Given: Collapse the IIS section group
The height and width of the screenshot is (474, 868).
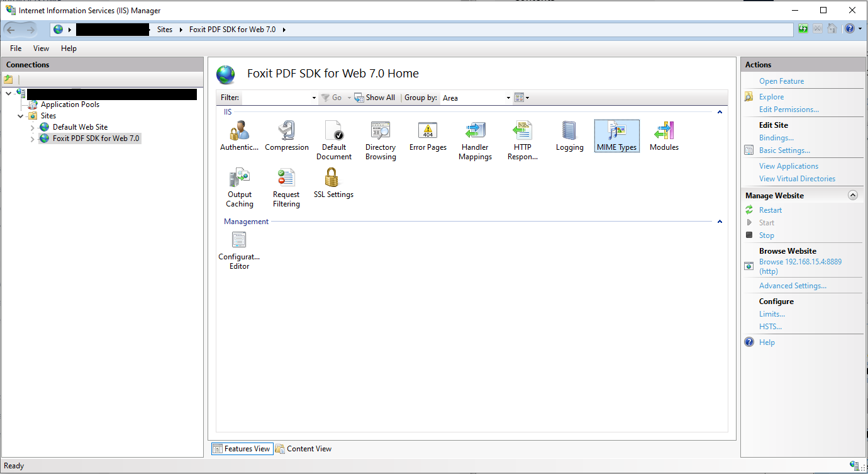Looking at the screenshot, I should click(720, 112).
